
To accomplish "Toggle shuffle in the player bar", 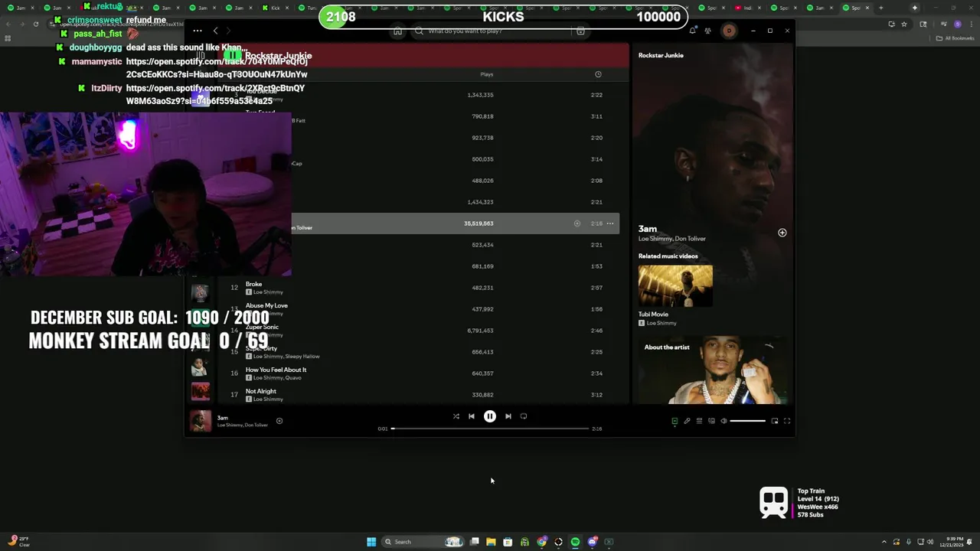I will (456, 416).
